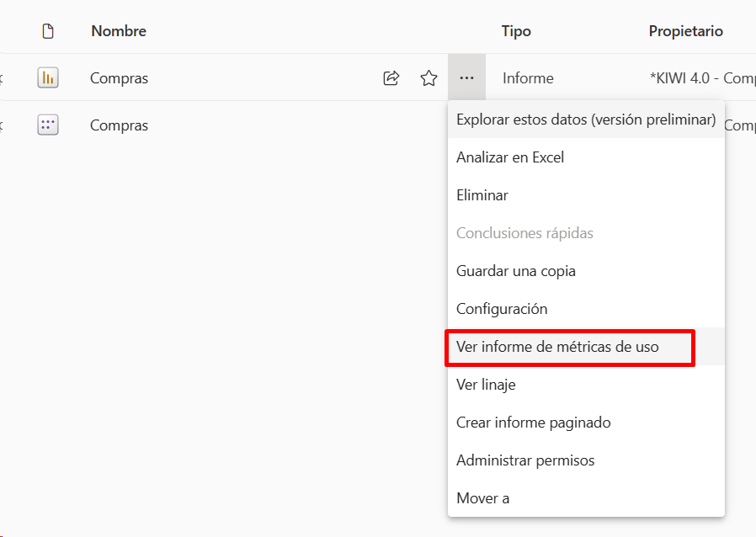Click the three-dot more options button
Screen dimensions: 756x537
466,77
